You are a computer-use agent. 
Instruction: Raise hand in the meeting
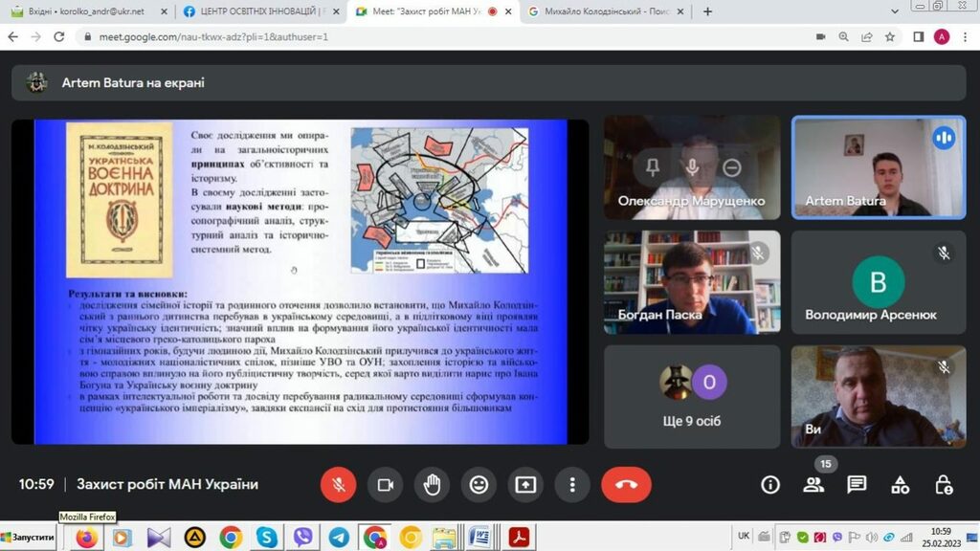pos(433,484)
